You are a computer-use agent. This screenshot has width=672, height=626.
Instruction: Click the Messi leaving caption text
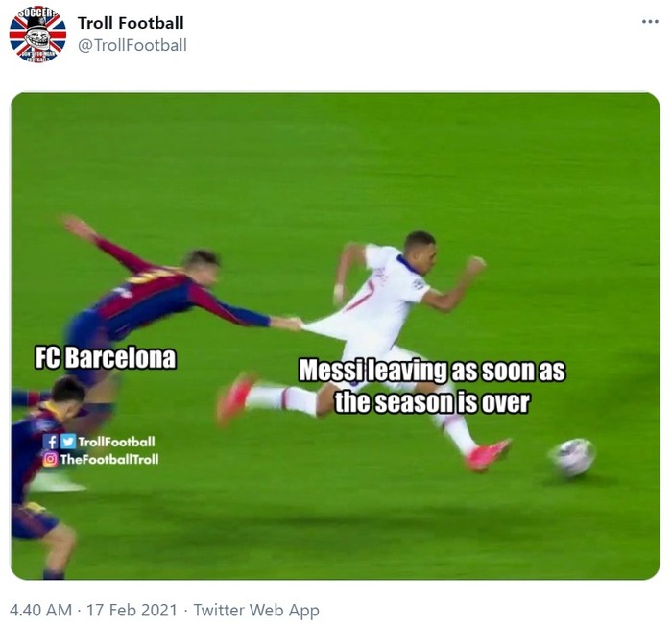[432, 386]
